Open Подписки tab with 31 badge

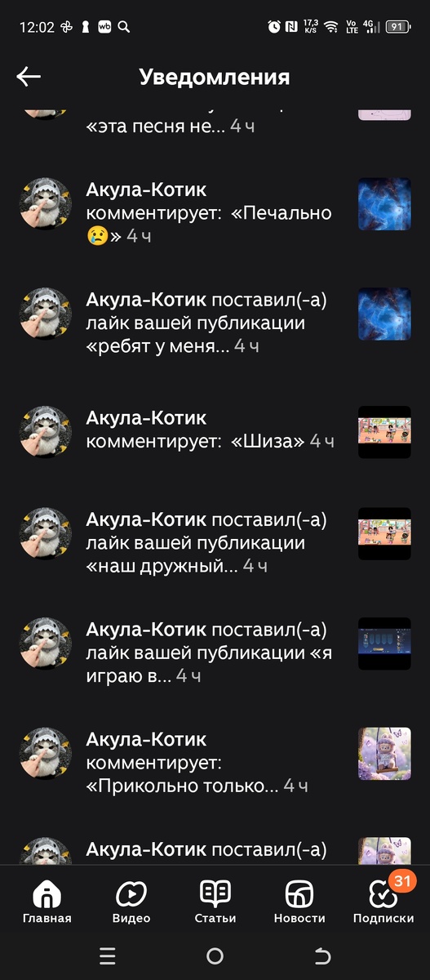(383, 902)
